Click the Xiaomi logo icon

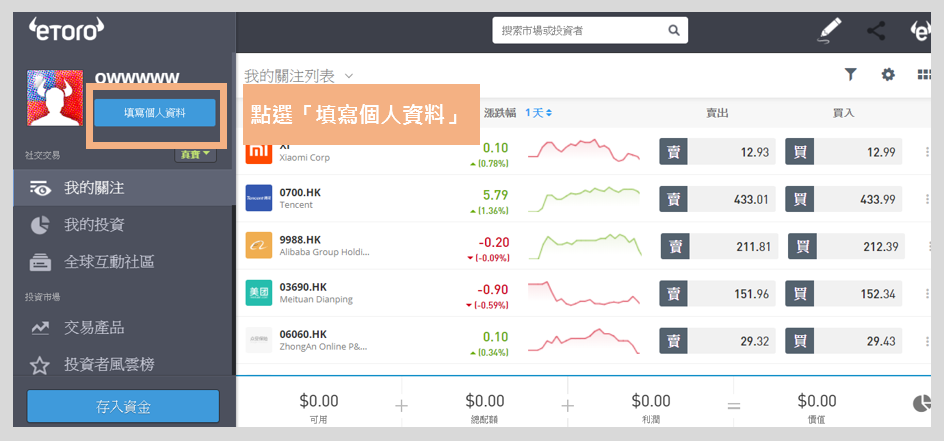(259, 153)
